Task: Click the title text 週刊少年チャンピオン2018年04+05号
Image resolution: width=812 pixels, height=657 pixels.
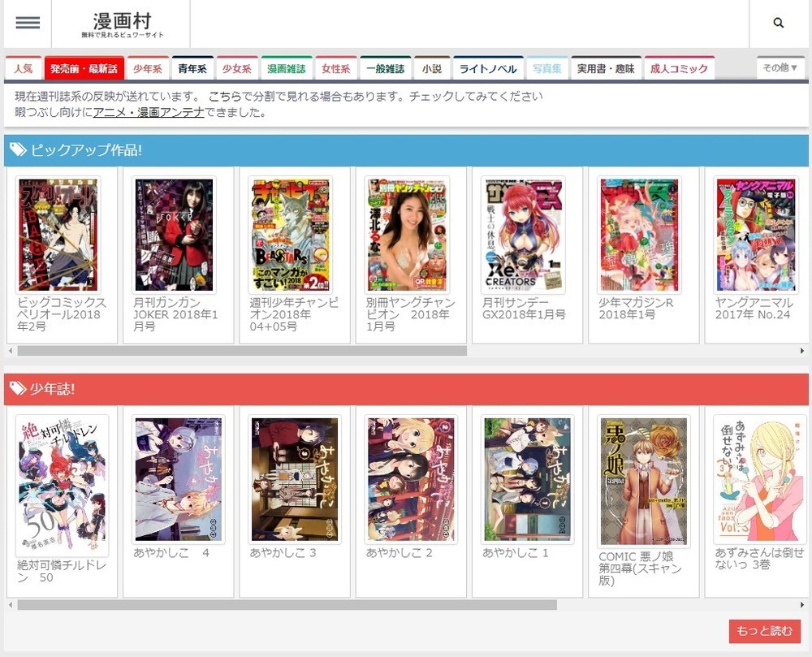Action: click(x=294, y=314)
